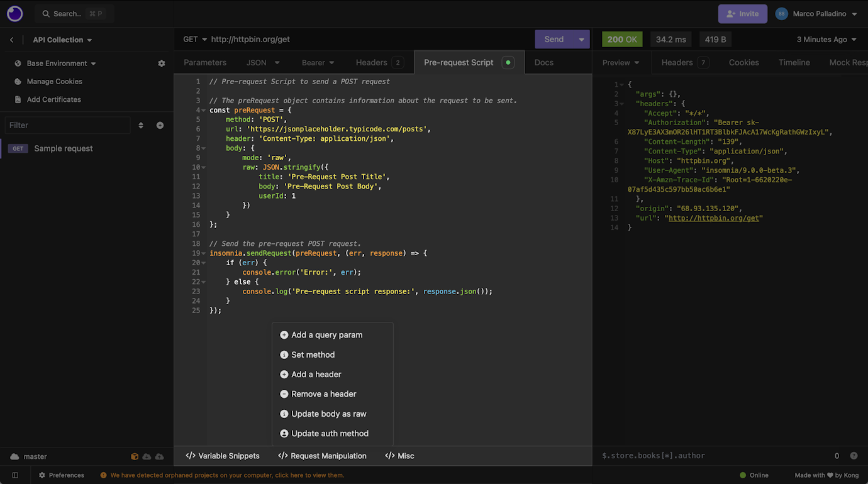The width and height of the screenshot is (868, 484).
Task: Click the Preferences gear icon at the bottom
Action: (x=42, y=475)
